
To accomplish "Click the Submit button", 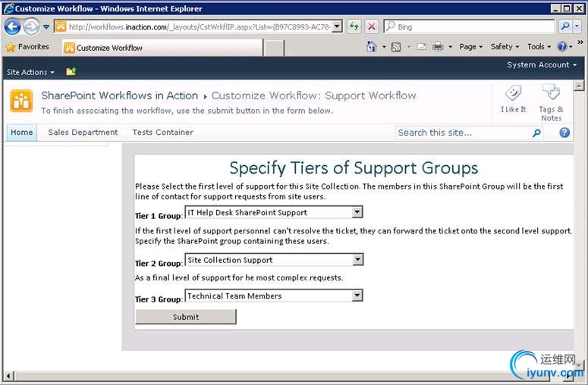I will [186, 317].
